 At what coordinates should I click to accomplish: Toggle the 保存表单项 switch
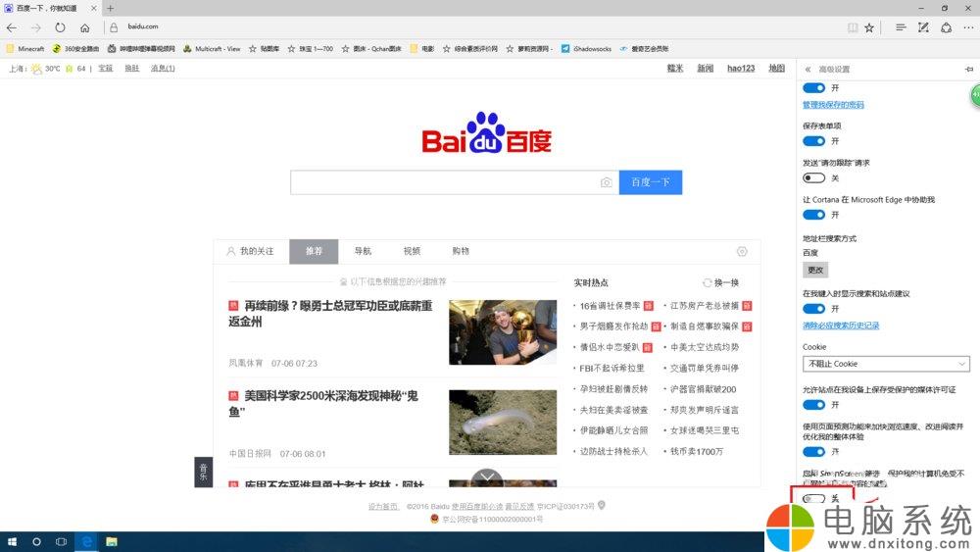[x=813, y=140]
